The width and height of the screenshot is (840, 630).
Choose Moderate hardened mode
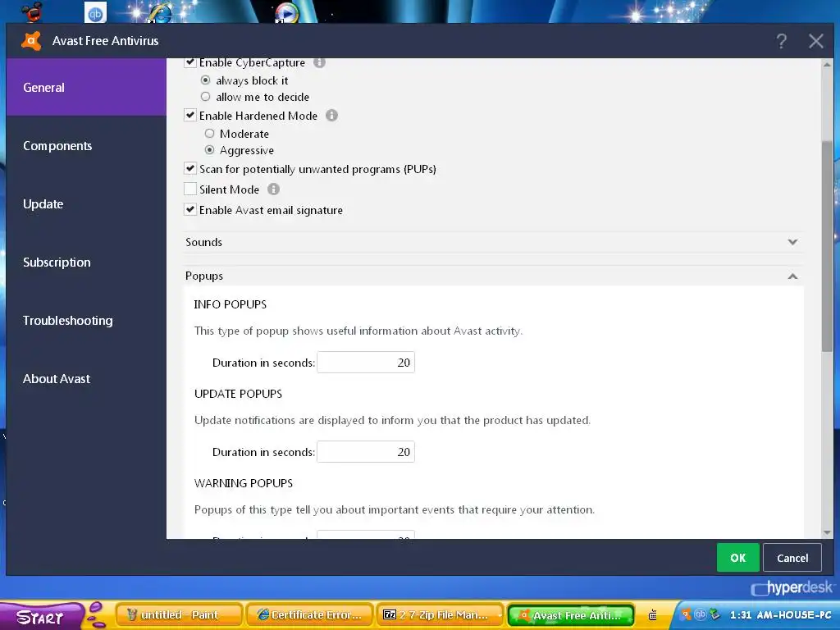[x=209, y=134]
